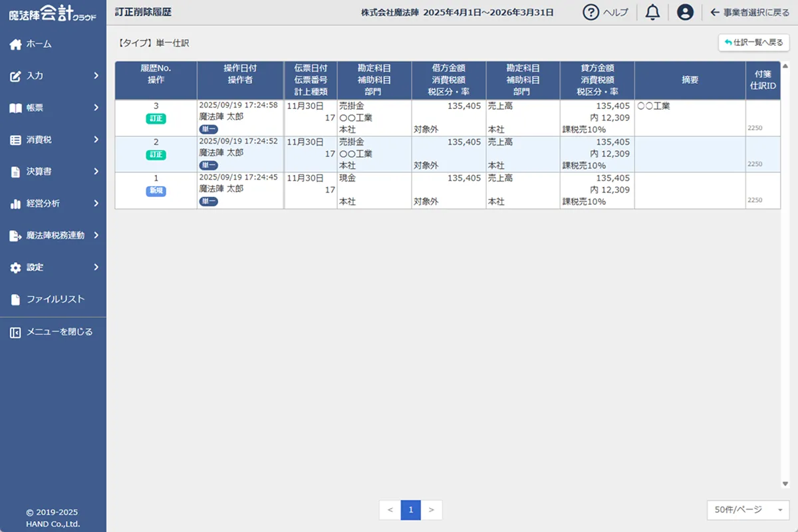Click the bar chart icon for 経営分析

16,203
